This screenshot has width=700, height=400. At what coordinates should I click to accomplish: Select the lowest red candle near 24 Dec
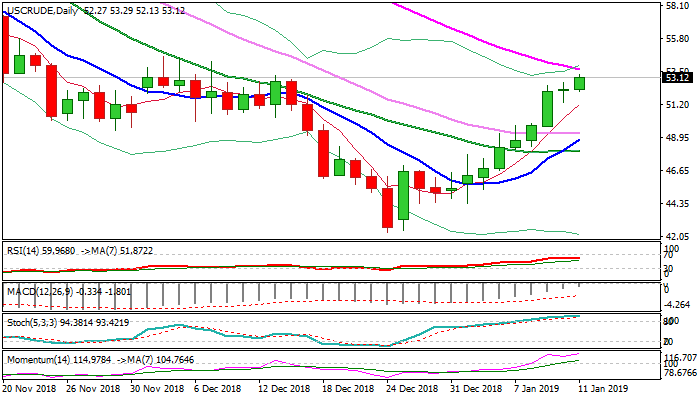pyautogui.click(x=387, y=208)
